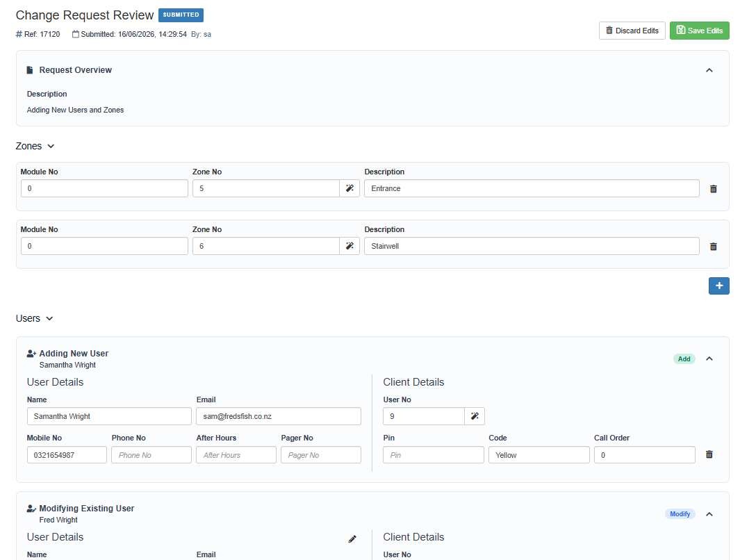Click the Fred Wright name under Modifying Existing User
Viewport: 740px width, 560px height.
coord(58,520)
